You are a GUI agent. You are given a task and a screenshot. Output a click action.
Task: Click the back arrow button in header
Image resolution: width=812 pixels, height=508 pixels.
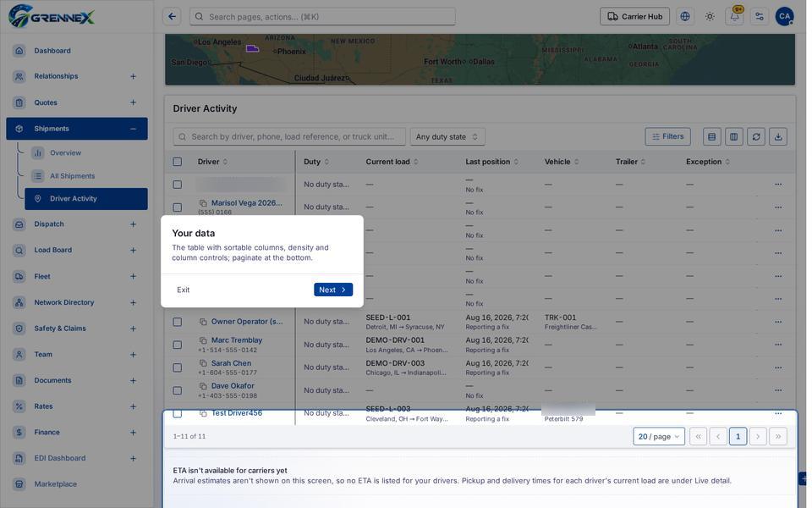tap(172, 17)
